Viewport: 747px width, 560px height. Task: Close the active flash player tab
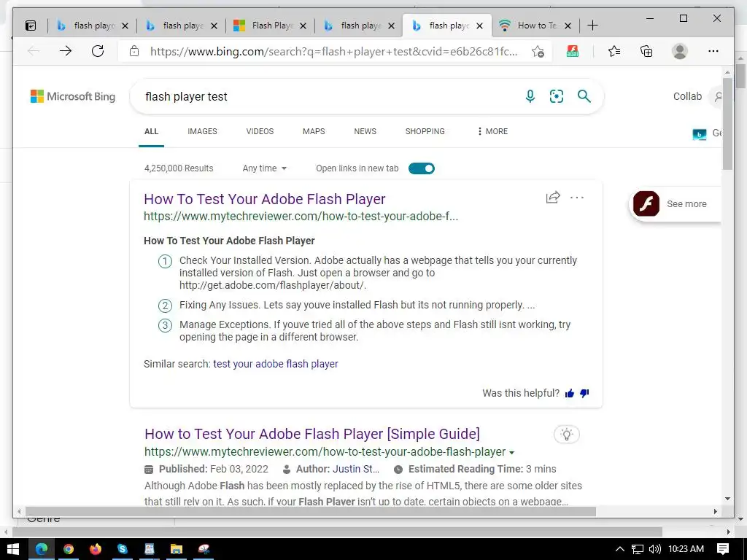pos(480,26)
